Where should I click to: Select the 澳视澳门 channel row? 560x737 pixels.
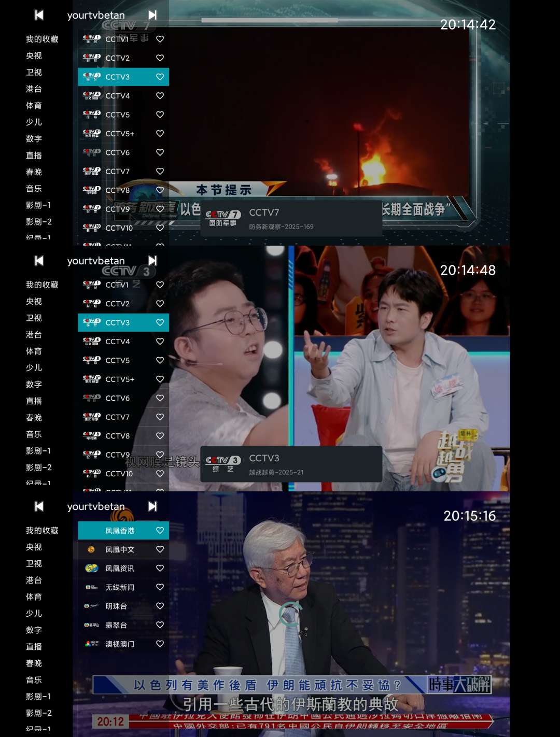(123, 644)
